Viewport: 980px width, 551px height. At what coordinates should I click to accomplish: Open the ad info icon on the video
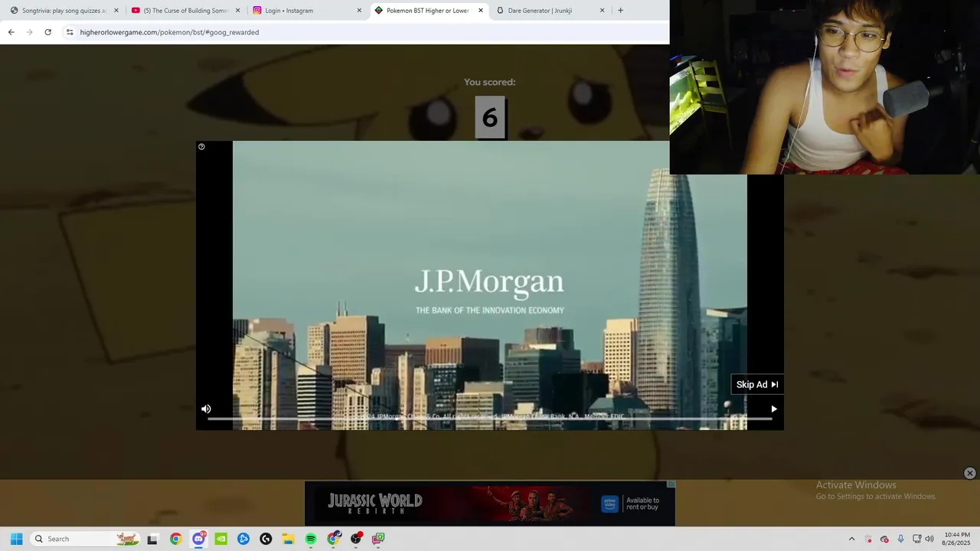(201, 147)
